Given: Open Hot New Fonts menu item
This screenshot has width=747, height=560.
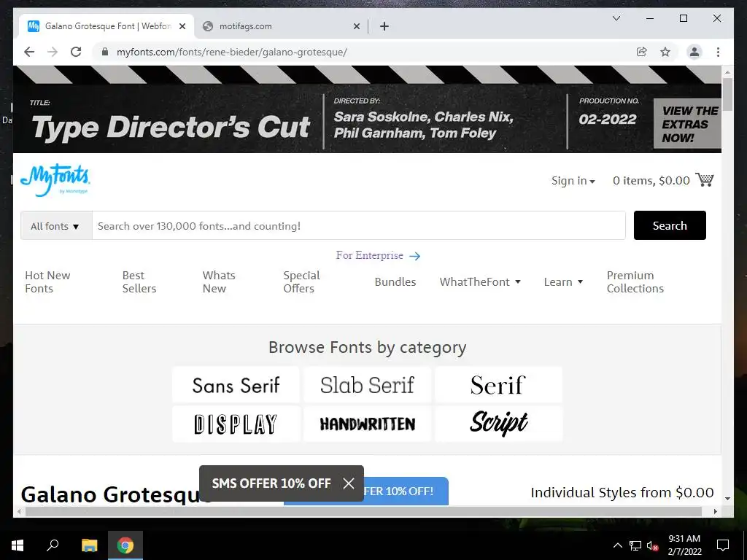Looking at the screenshot, I should (47, 282).
